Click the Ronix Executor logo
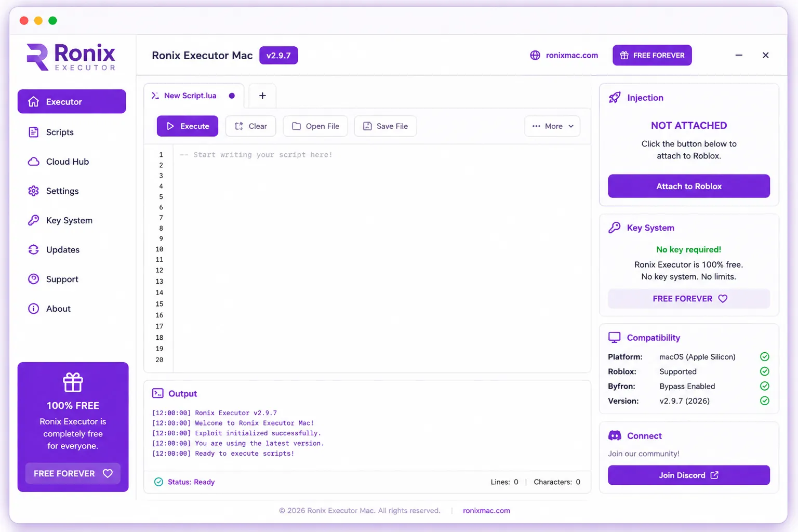The height and width of the screenshot is (532, 798). pyautogui.click(x=71, y=57)
